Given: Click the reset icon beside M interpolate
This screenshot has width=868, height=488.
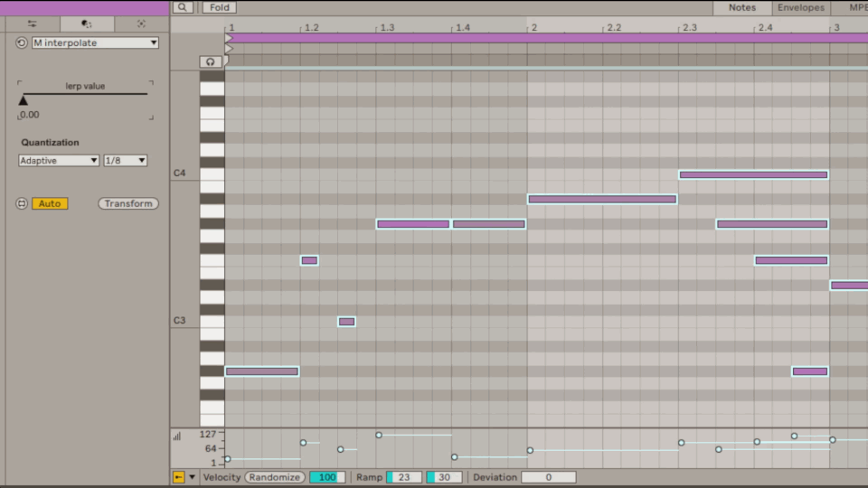Looking at the screenshot, I should (x=22, y=42).
